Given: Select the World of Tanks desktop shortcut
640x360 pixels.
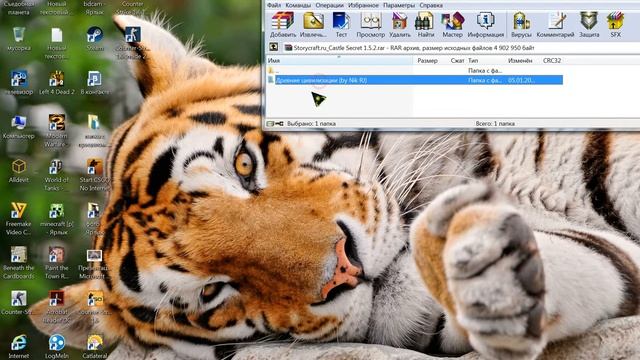Looking at the screenshot, I should [57, 175].
